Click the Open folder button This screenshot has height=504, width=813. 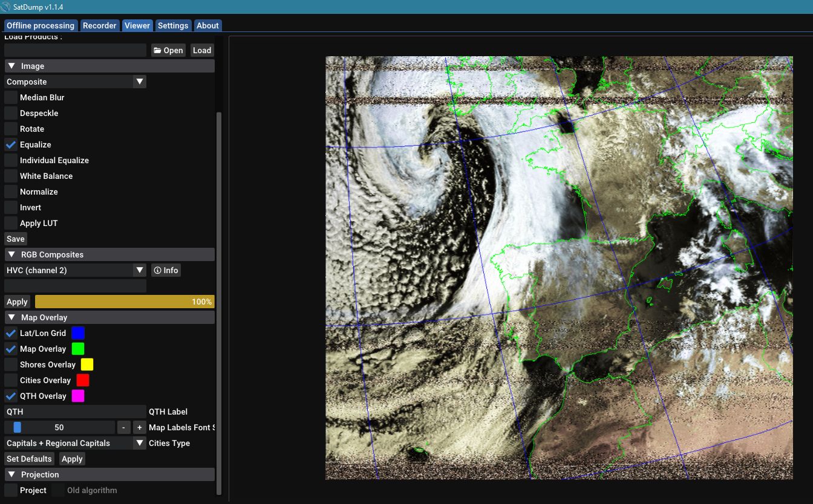tap(168, 50)
